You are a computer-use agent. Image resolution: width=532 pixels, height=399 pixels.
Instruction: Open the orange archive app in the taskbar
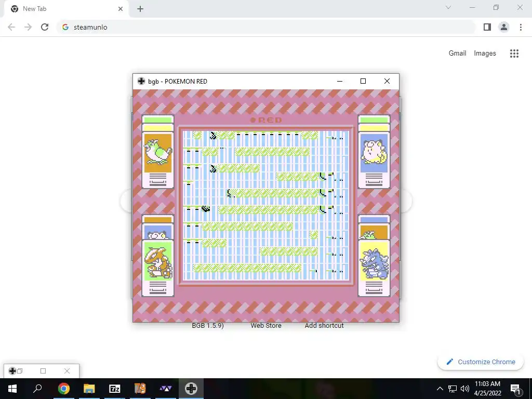click(x=140, y=389)
